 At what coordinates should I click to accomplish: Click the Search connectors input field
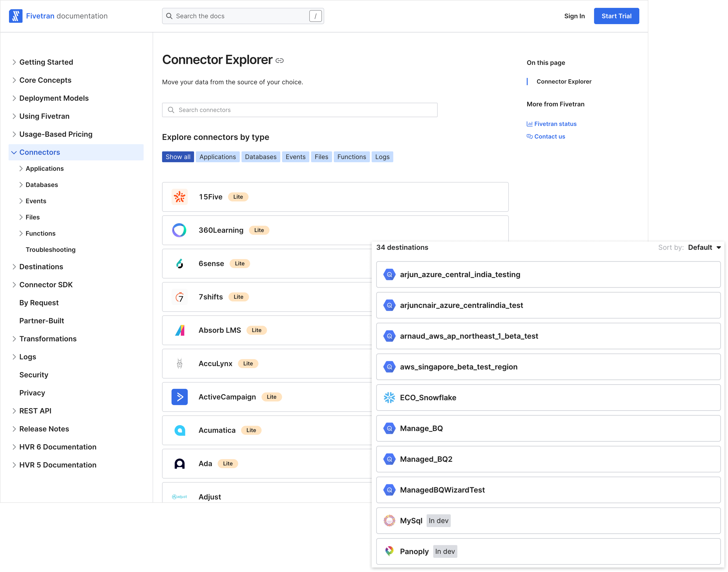(300, 110)
